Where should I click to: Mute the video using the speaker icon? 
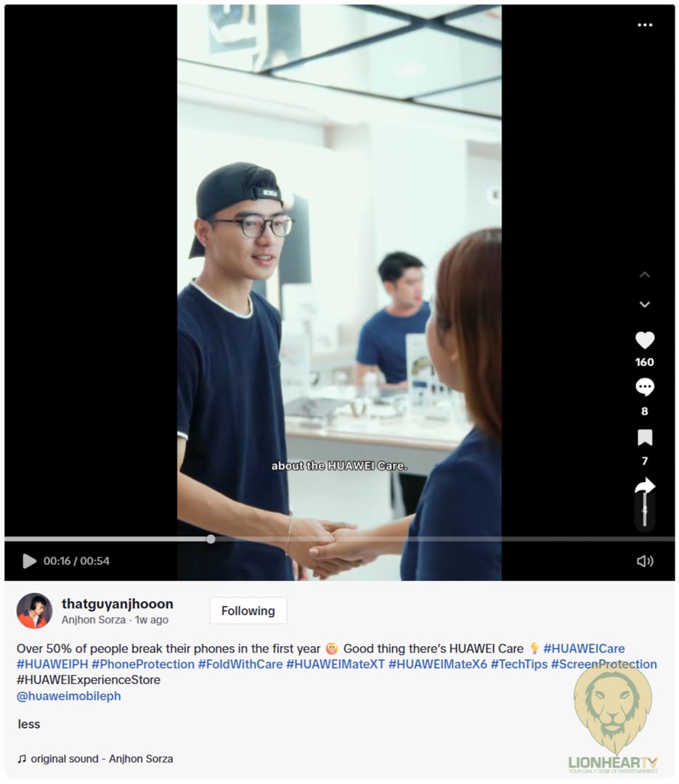644,561
